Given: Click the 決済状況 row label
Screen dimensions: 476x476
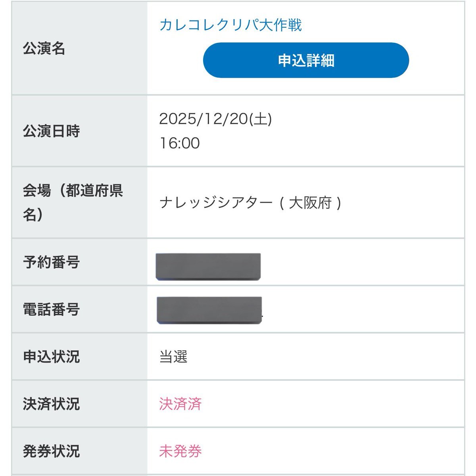Looking at the screenshot, I should click(x=51, y=404).
